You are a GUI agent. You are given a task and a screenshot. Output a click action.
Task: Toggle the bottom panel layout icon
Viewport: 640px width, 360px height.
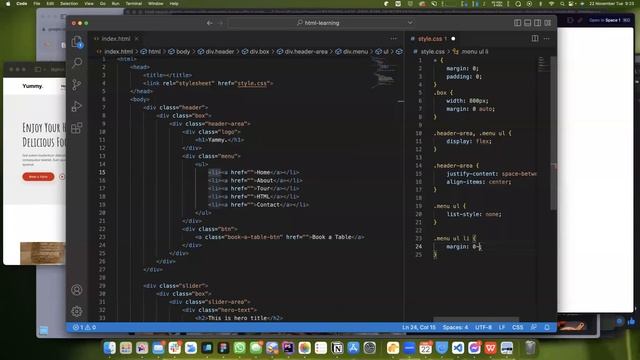click(x=528, y=23)
